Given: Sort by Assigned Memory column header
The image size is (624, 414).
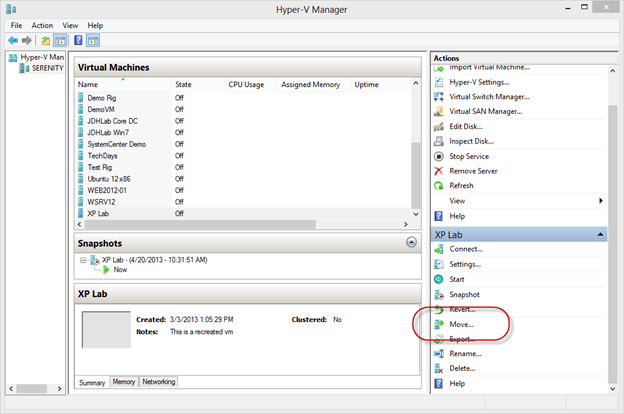Looking at the screenshot, I should (314, 84).
